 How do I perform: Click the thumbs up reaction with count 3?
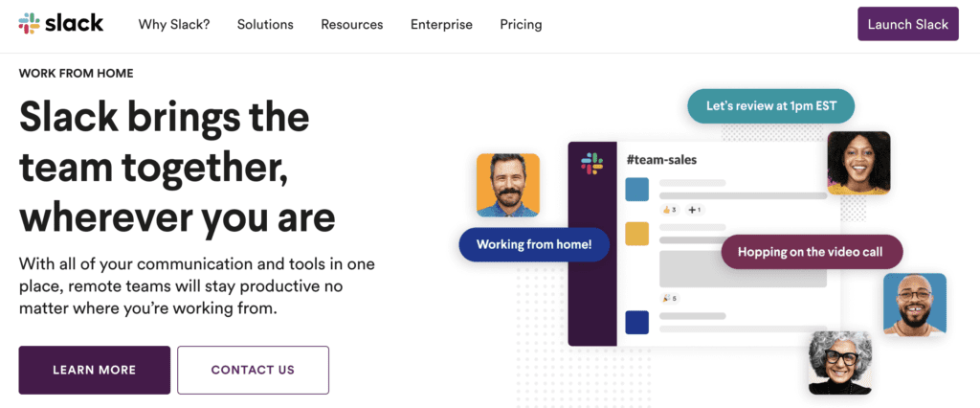click(x=670, y=210)
